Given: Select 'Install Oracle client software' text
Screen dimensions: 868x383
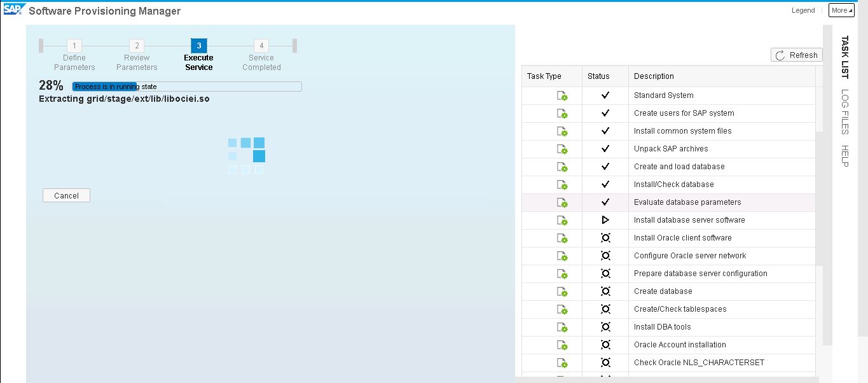Looking at the screenshot, I should 683,238.
